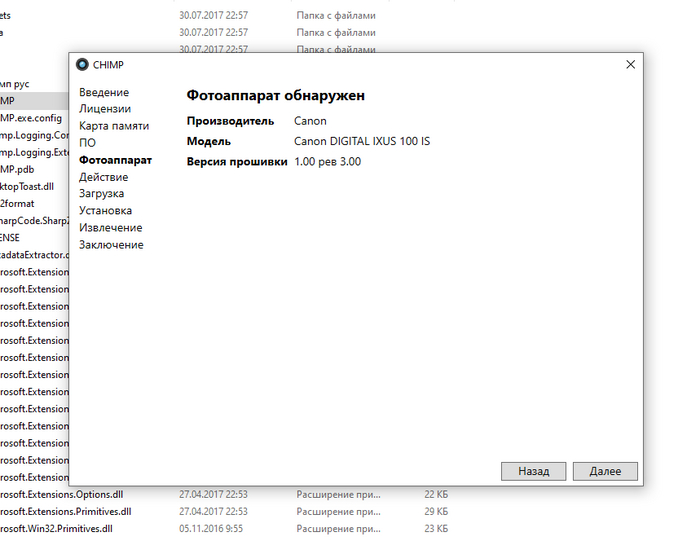Click the manufacturer value Canon
The image size is (700, 541).
click(x=310, y=121)
